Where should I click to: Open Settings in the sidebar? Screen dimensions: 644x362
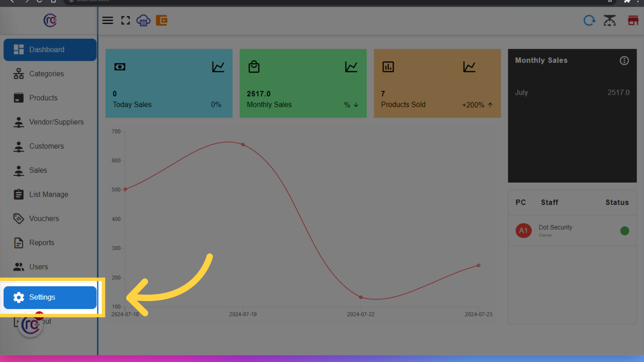click(50, 297)
